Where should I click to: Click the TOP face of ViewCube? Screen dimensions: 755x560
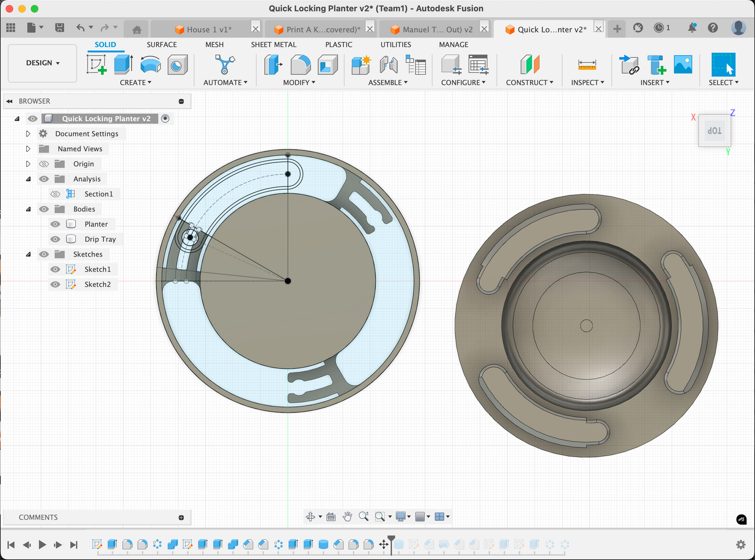tap(714, 131)
